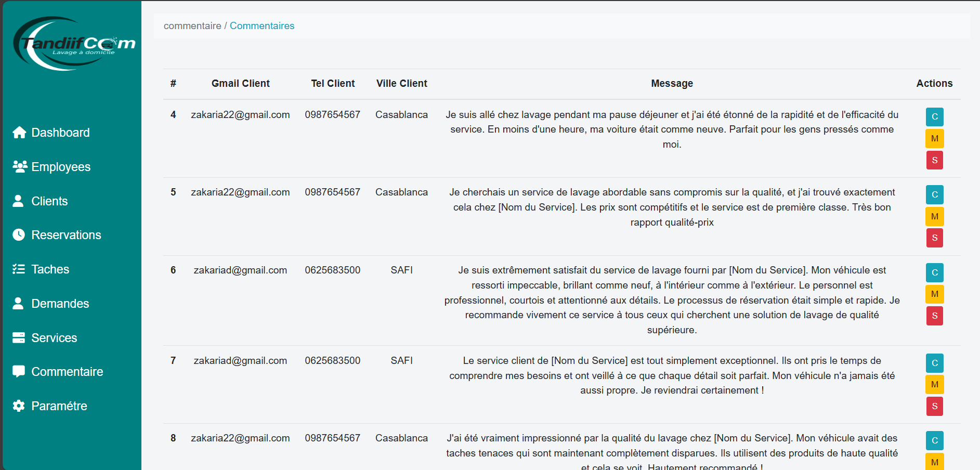Click the Message column header

click(x=672, y=83)
